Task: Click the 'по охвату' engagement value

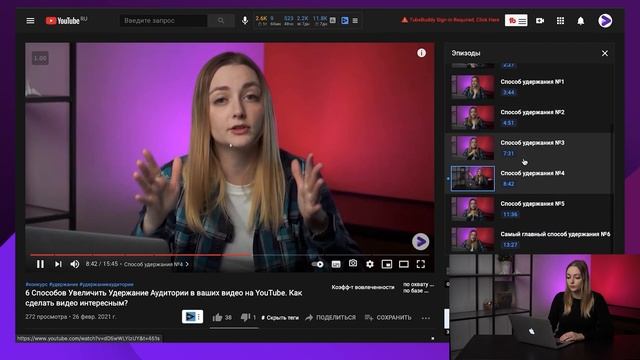Action: (x=418, y=284)
